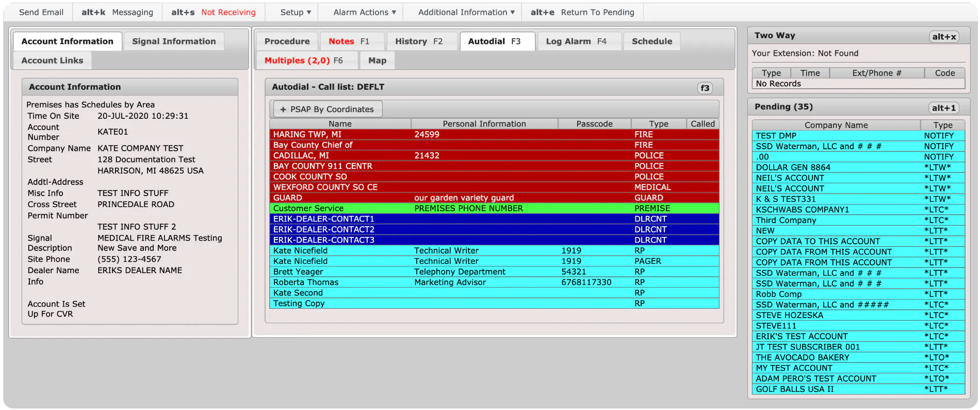Screen dimensions: 980x410
Task: Open the Procedure tab
Action: [287, 41]
